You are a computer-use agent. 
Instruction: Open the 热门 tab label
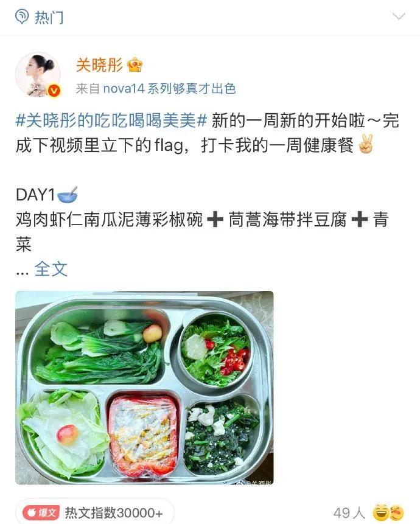point(49,17)
